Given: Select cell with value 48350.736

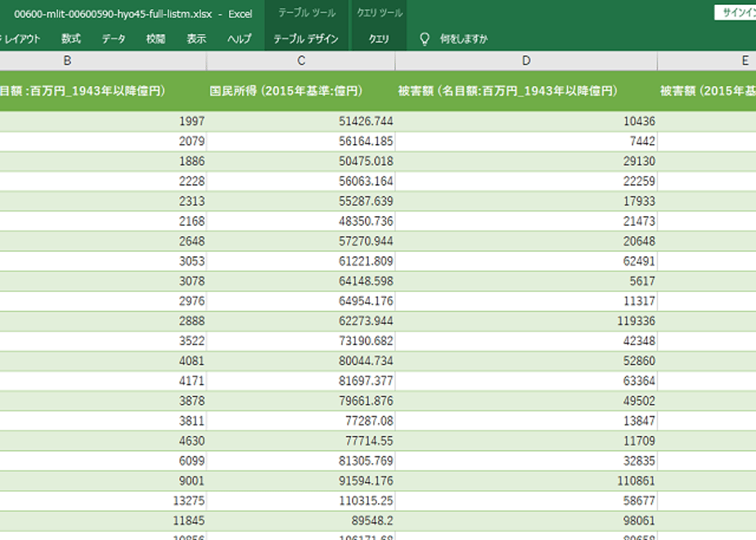Looking at the screenshot, I should (301, 221).
